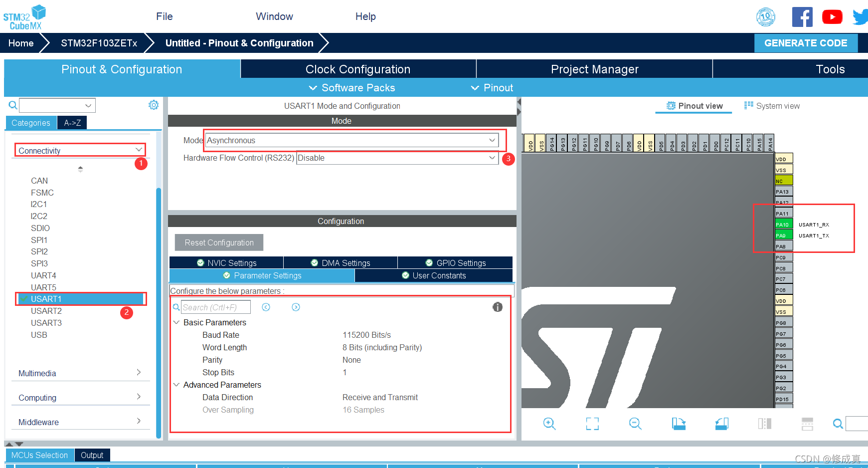Click the Baud Rate value 115200 Bits/s
Screen dimensions: 868x468
click(366, 335)
